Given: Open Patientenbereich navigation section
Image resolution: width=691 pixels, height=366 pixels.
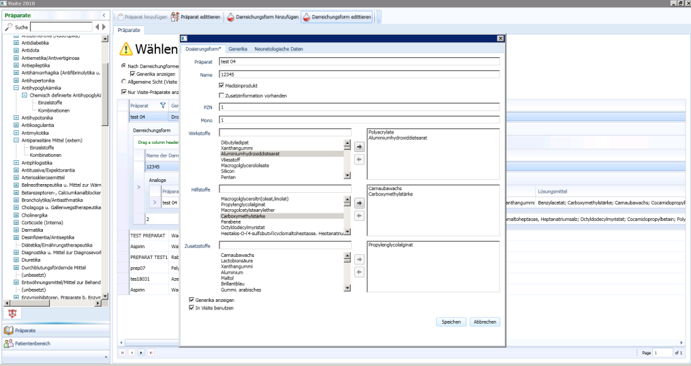Looking at the screenshot, I should [x=56, y=343].
